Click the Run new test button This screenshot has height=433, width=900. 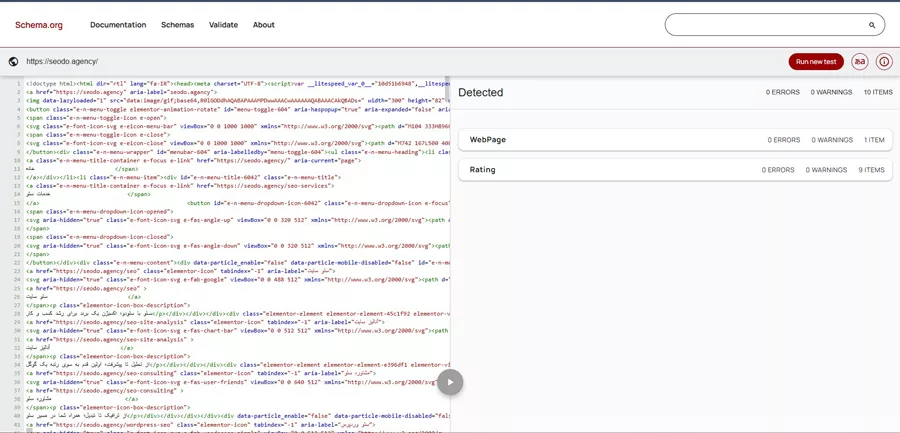[x=816, y=61]
